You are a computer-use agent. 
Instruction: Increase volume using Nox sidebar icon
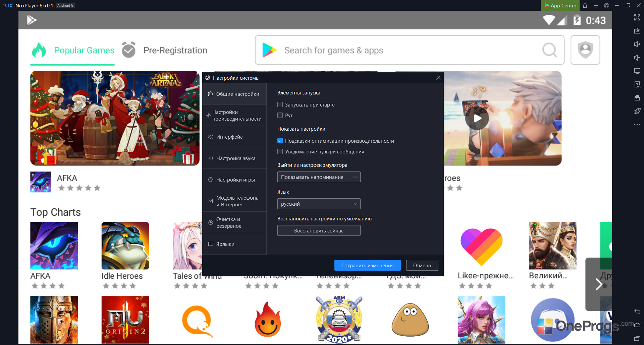point(637,44)
